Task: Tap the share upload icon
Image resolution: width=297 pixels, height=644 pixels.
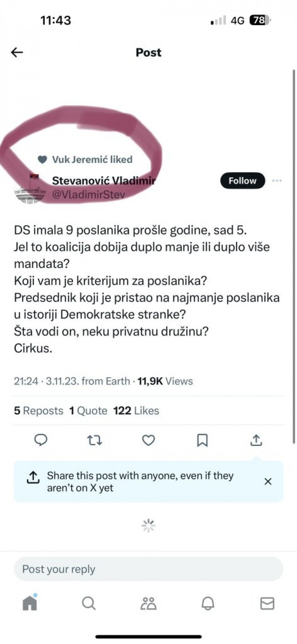Action: click(256, 440)
